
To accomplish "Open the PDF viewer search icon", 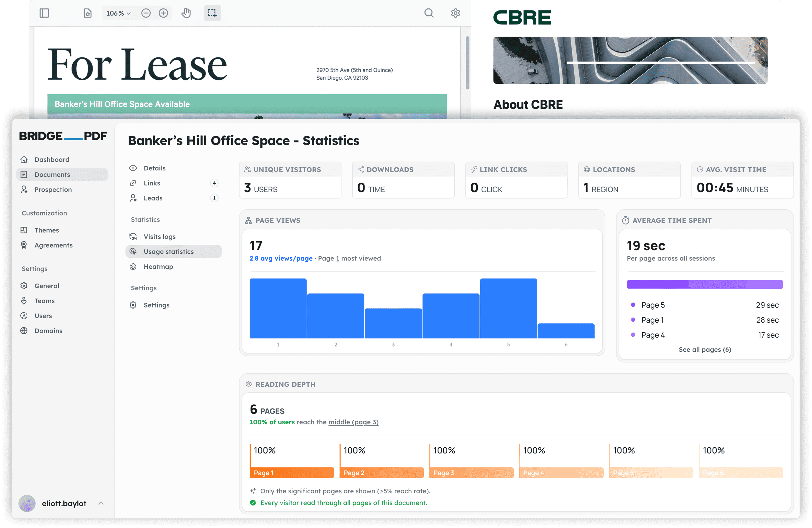I will [x=429, y=13].
